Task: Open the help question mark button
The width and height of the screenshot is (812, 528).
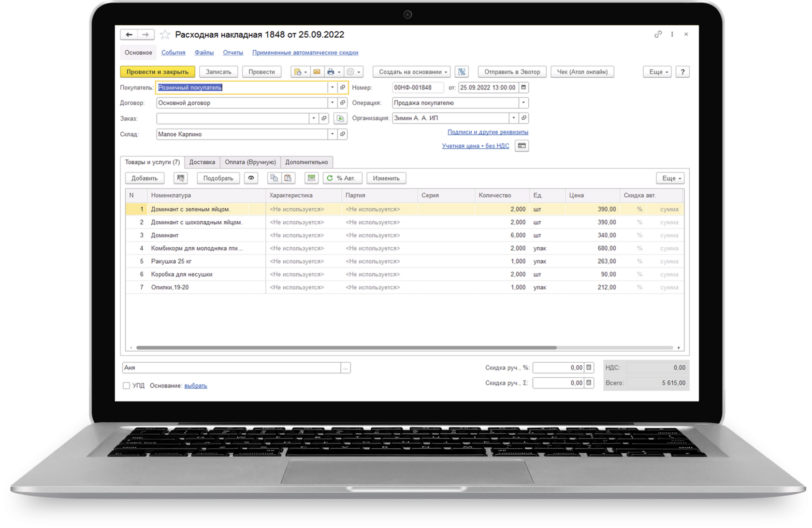Action: pyautogui.click(x=682, y=72)
